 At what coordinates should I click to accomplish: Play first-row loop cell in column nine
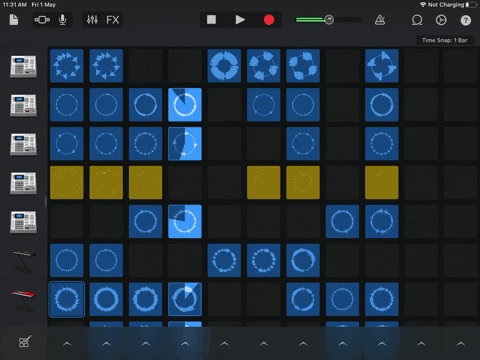click(x=382, y=66)
